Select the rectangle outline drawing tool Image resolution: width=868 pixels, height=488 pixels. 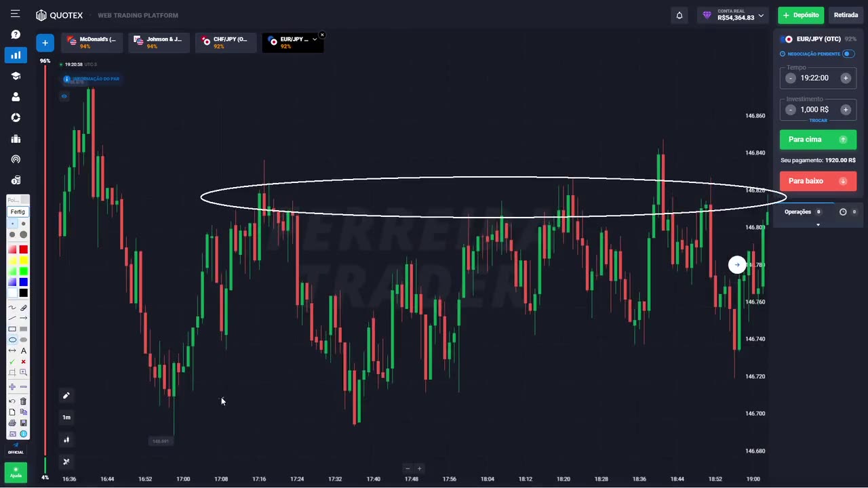click(x=12, y=329)
